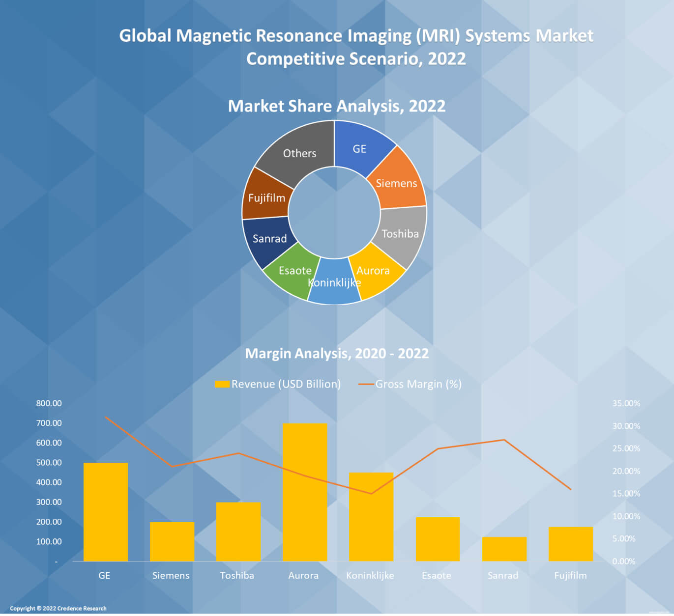The height and width of the screenshot is (616, 674).
Task: Select the Fujifilm x-axis label
Action: pos(570,575)
